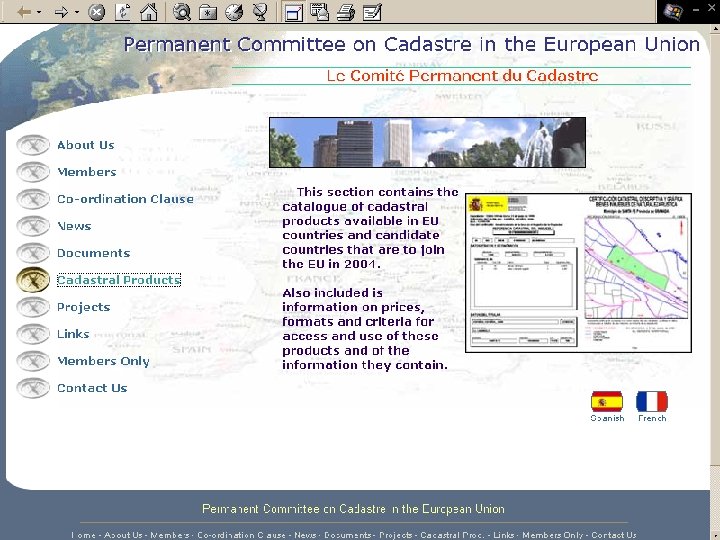The image size is (720, 540).
Task: Click the Forward arrow button
Action: point(61,12)
